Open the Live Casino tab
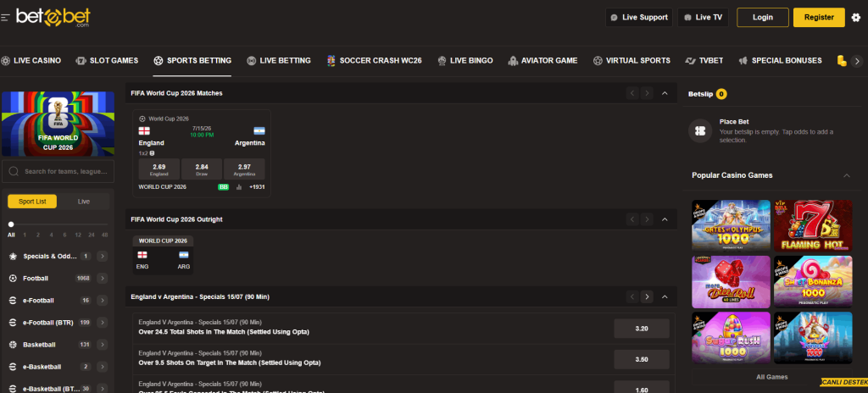The height and width of the screenshot is (393, 868). (31, 61)
